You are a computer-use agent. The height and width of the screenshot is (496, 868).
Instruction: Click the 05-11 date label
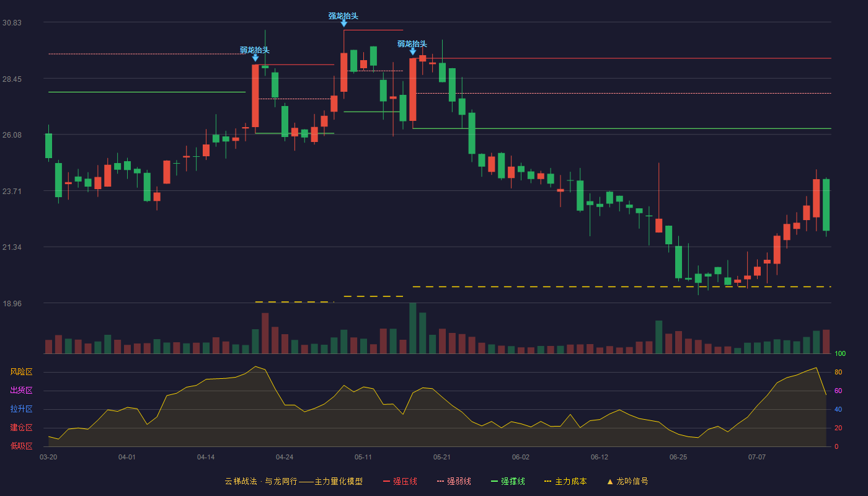(363, 457)
